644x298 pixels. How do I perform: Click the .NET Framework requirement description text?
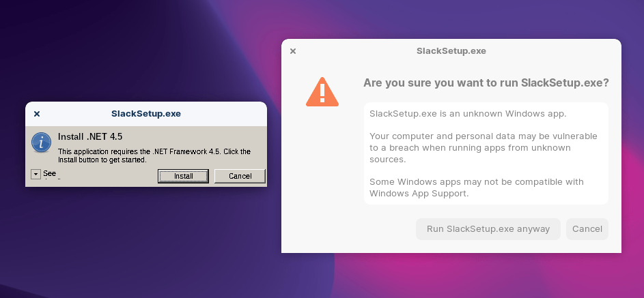(x=154, y=155)
